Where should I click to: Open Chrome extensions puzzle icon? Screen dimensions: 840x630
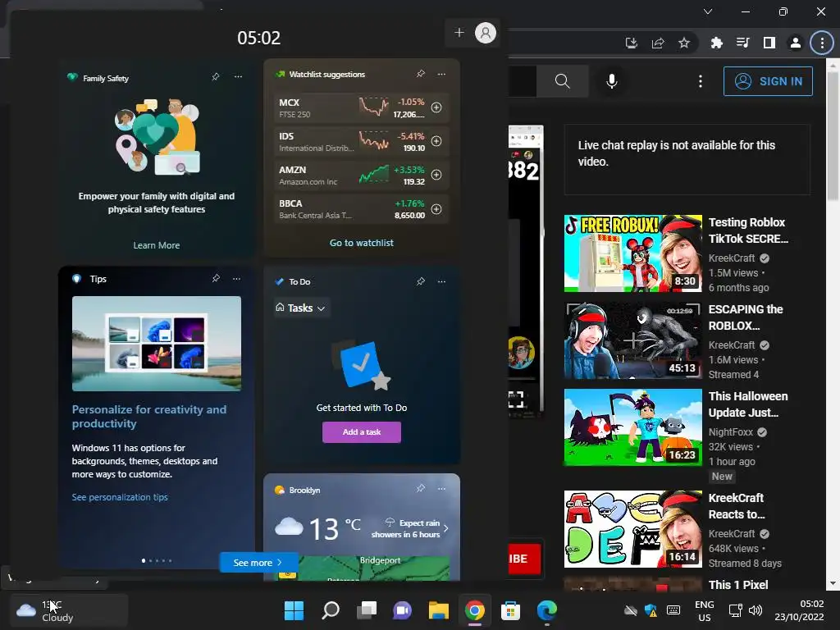[717, 43]
